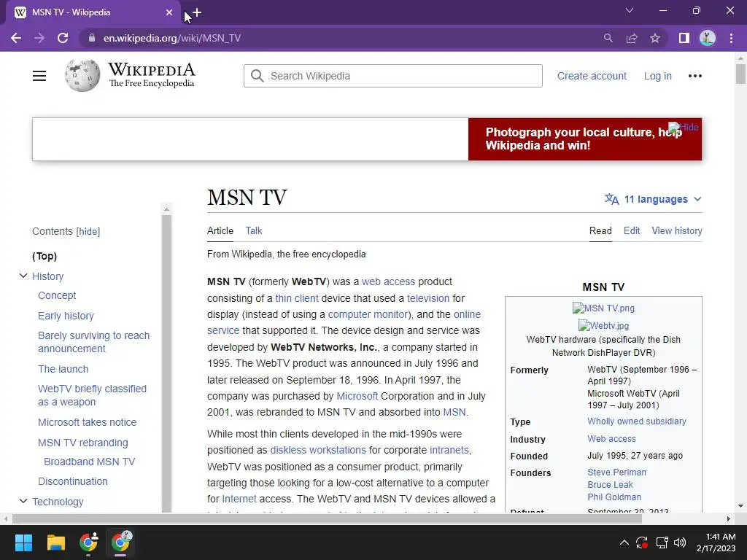Share this page using the share icon
The height and width of the screenshot is (560, 747).
(x=632, y=38)
